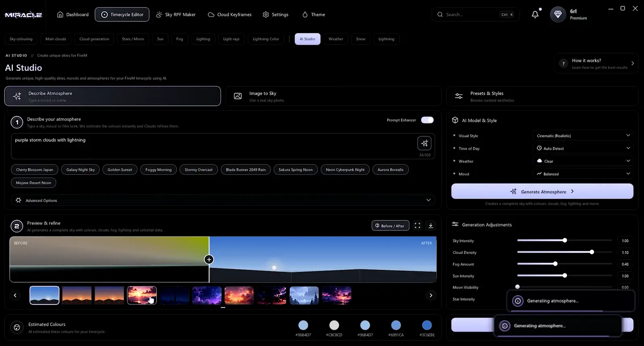Image resolution: width=644 pixels, height=346 pixels.
Task: Expand the Advanced Options section
Action: pos(223,200)
